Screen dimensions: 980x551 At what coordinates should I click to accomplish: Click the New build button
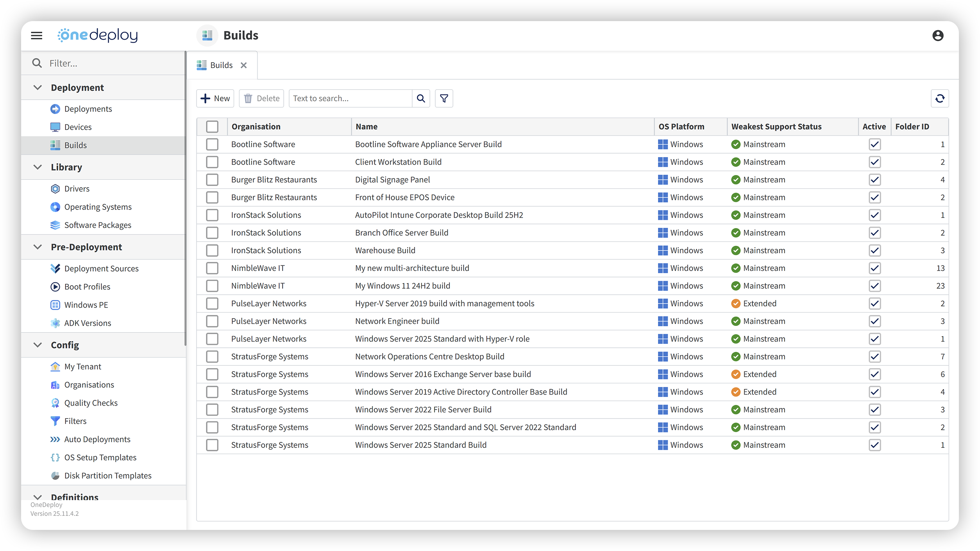tap(215, 98)
